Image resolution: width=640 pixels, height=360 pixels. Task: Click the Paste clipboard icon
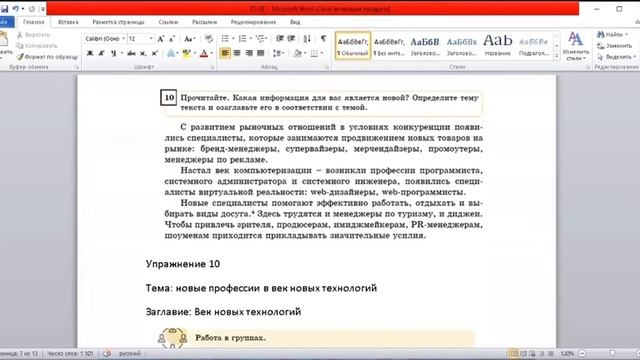(x=4, y=40)
